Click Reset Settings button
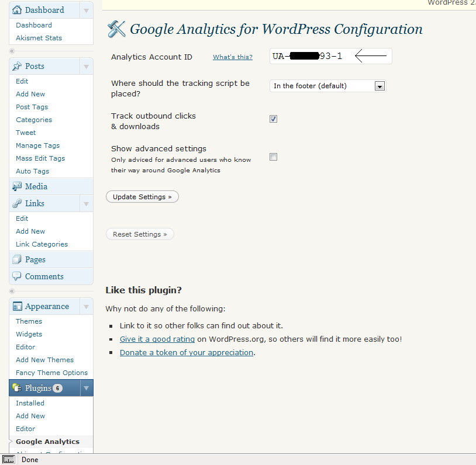 pos(140,234)
